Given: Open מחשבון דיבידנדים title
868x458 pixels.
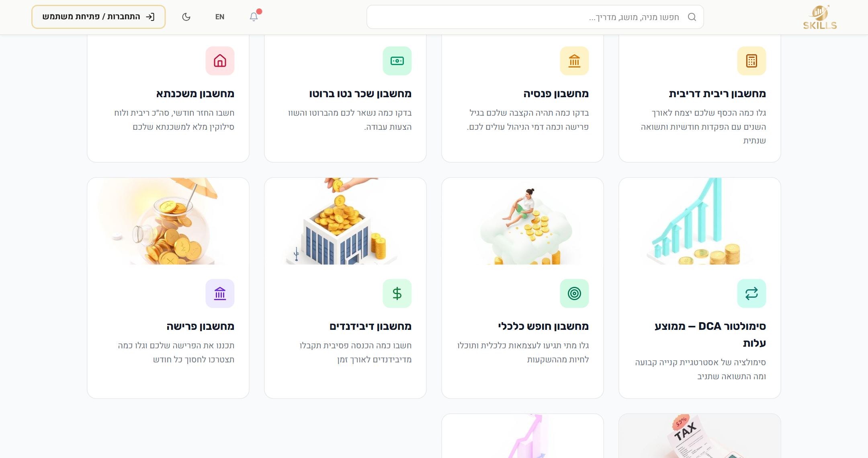Looking at the screenshot, I should tap(371, 326).
